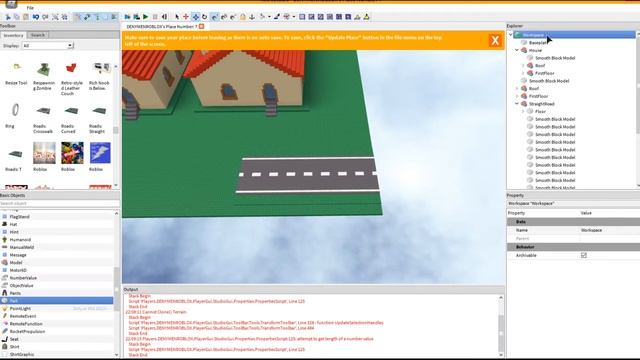
Task: Select the Roads Curved toolbox item
Action: coord(71,118)
